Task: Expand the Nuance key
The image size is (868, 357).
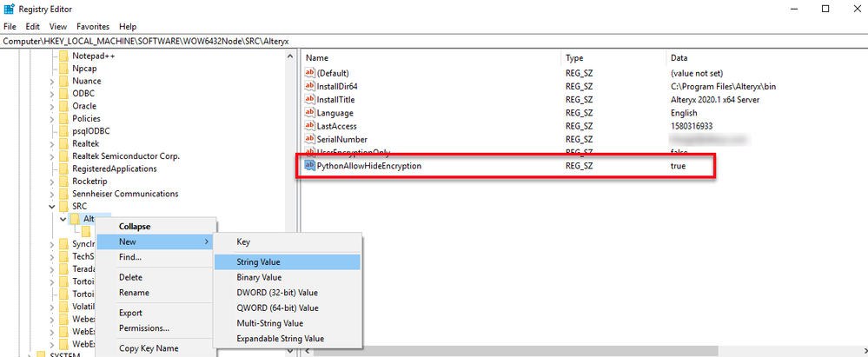Action: (51, 81)
